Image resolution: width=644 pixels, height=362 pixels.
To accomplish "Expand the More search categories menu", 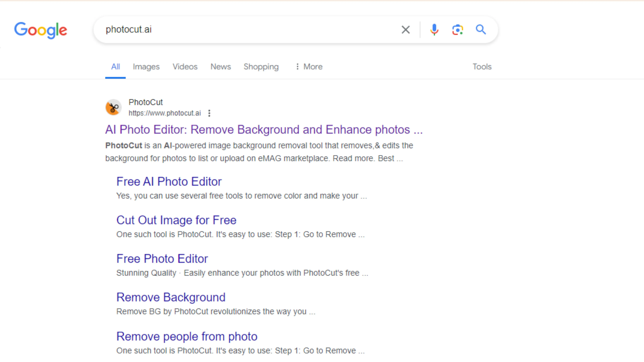I will coord(309,67).
